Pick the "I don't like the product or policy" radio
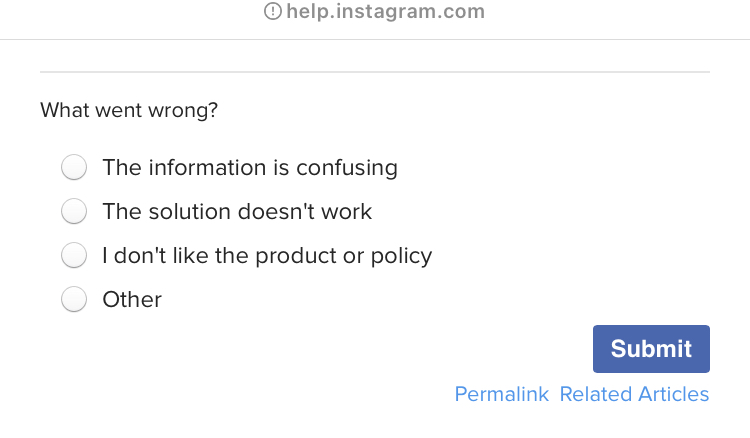Image resolution: width=750 pixels, height=438 pixels. click(74, 256)
